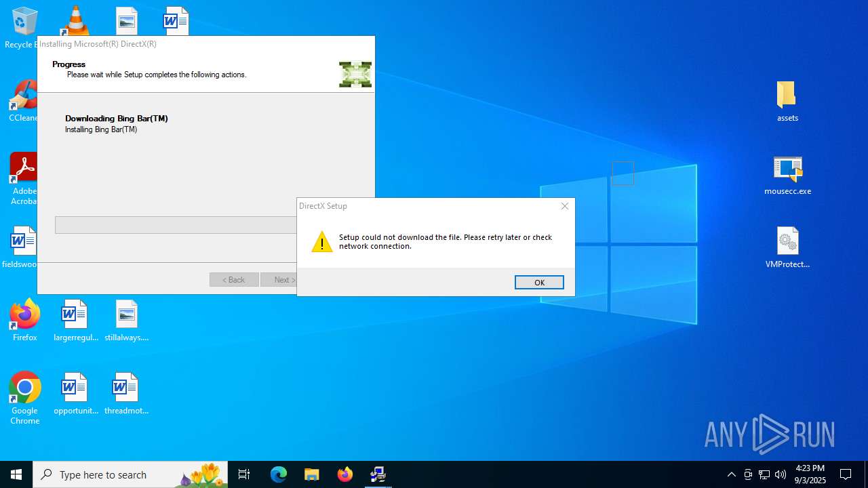
Task: Click the DirectX logo in the installer header
Action: (355, 75)
